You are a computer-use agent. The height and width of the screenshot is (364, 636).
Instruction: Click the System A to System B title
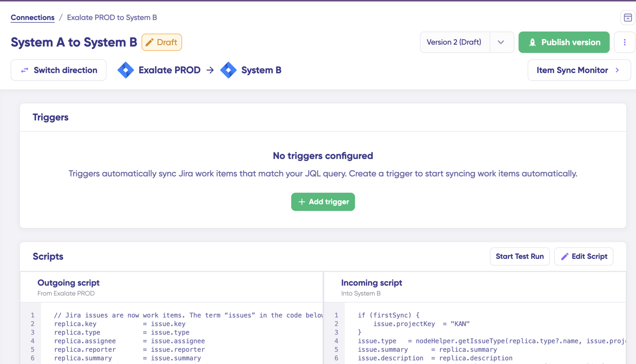click(x=74, y=42)
